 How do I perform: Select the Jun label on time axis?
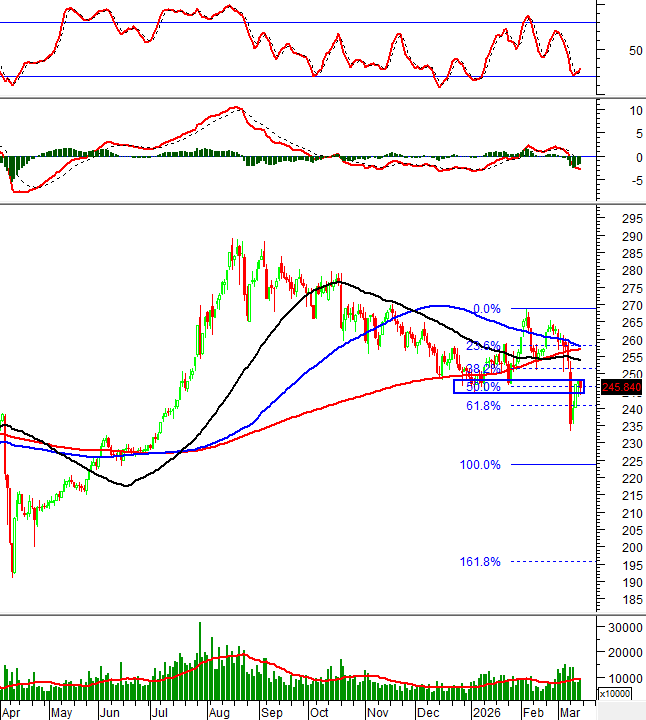coord(109,713)
